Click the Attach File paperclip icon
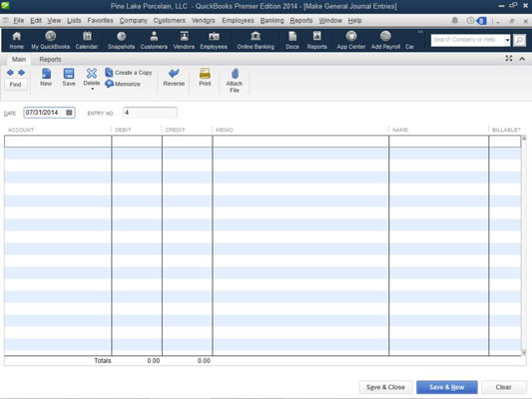 235,74
